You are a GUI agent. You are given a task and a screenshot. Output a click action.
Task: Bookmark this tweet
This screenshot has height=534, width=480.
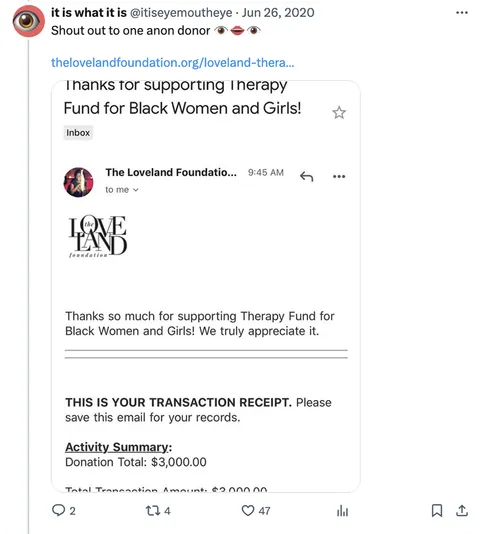437,511
